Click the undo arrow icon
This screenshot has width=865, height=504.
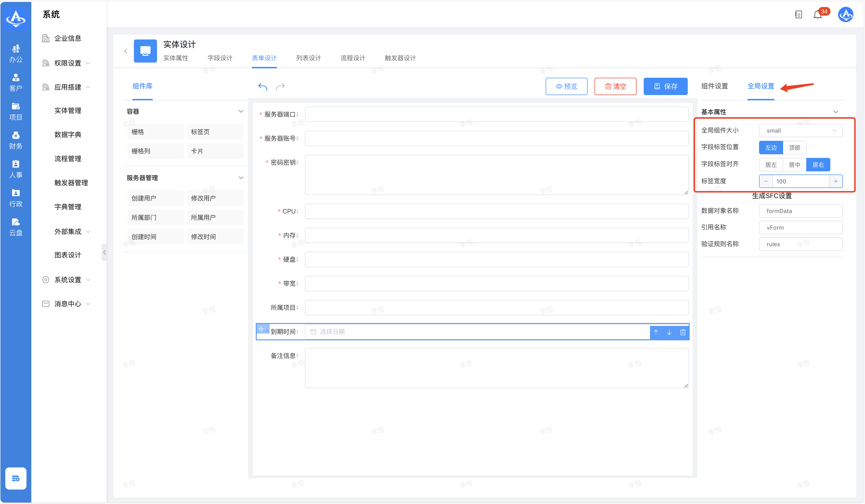(x=262, y=86)
